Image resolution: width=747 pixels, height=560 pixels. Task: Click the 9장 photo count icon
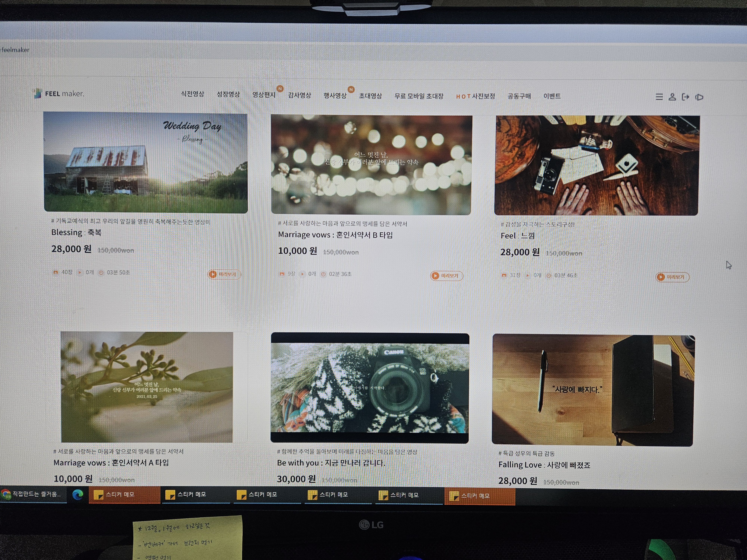point(282,274)
